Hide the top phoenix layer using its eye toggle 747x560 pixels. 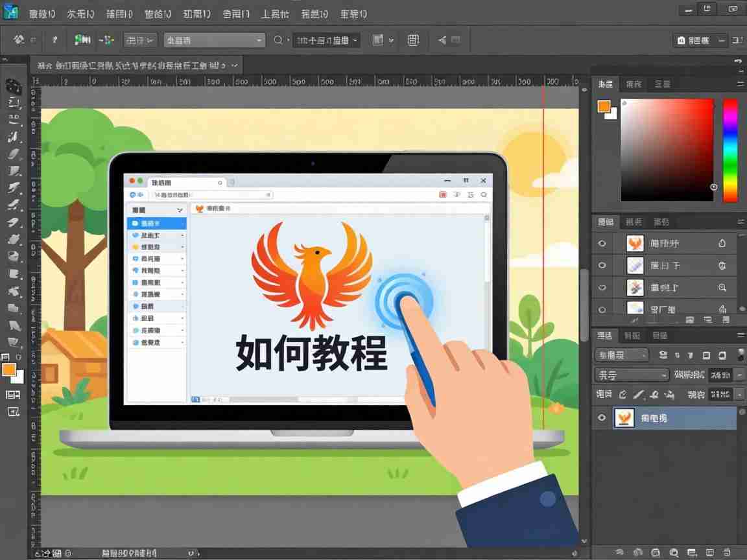point(602,243)
